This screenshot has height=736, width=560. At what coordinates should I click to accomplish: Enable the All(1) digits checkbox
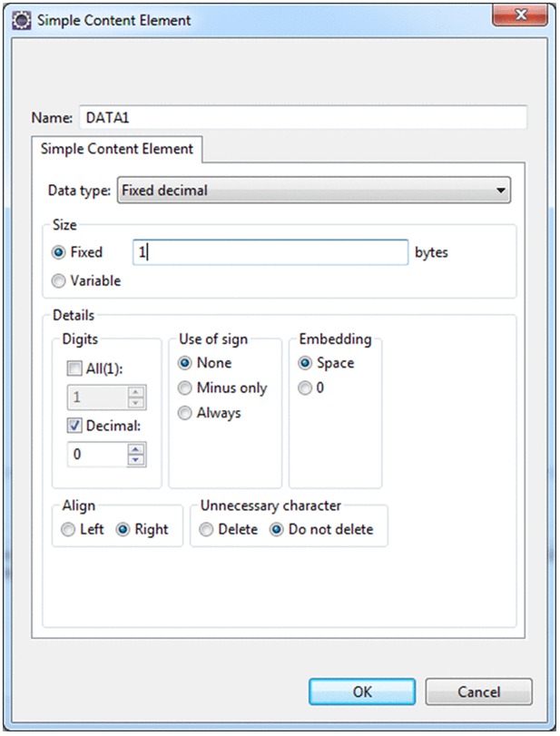(x=73, y=369)
